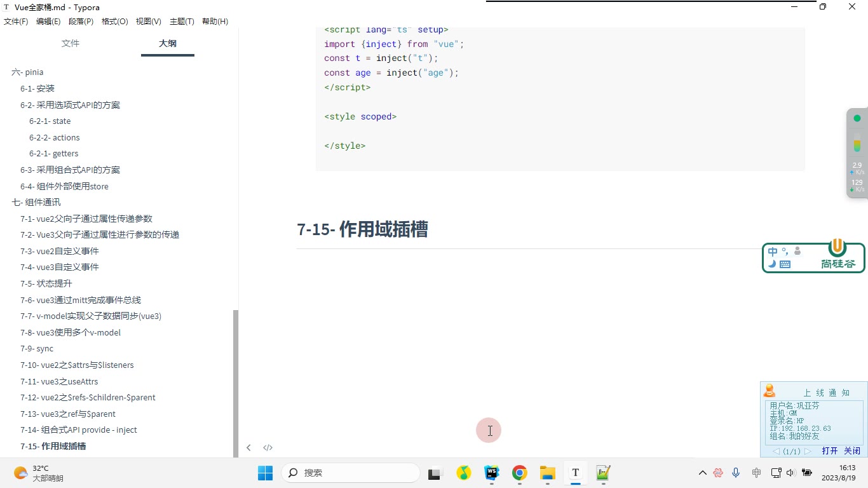Select the 大纲 outline tab
Screen dimensions: 868x488
click(x=168, y=43)
